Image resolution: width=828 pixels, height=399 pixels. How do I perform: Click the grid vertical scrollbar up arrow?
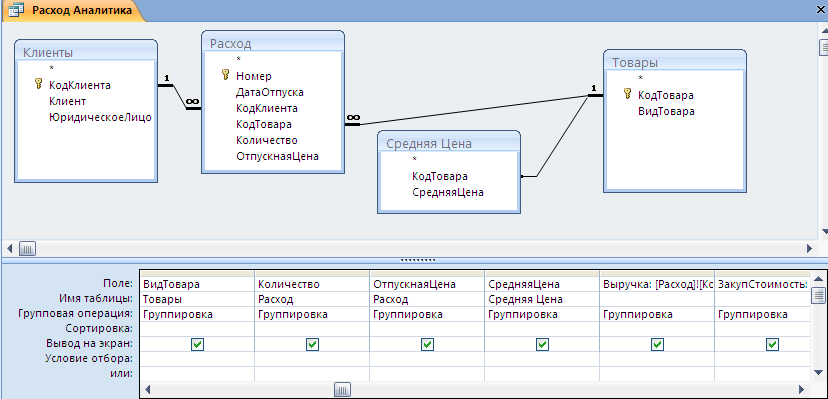coord(818,278)
